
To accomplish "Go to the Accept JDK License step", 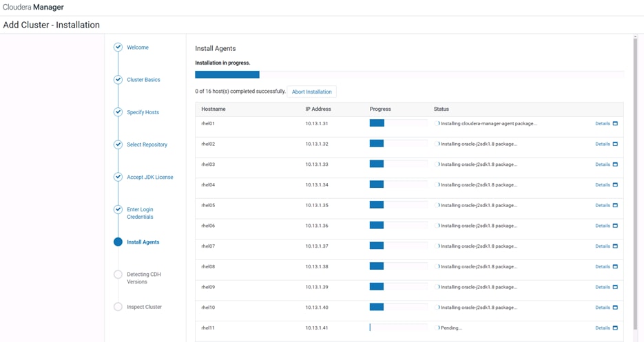I will [150, 177].
